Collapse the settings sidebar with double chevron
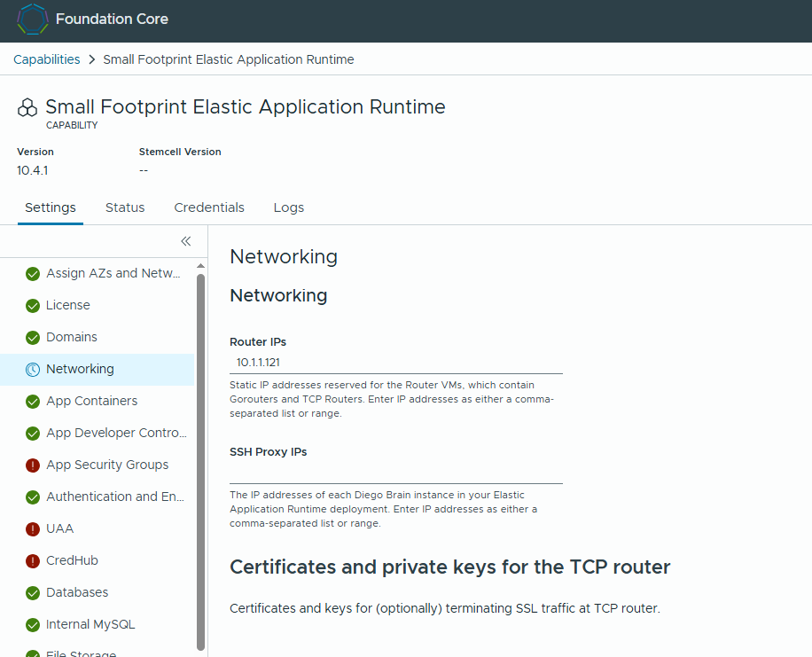 point(186,241)
